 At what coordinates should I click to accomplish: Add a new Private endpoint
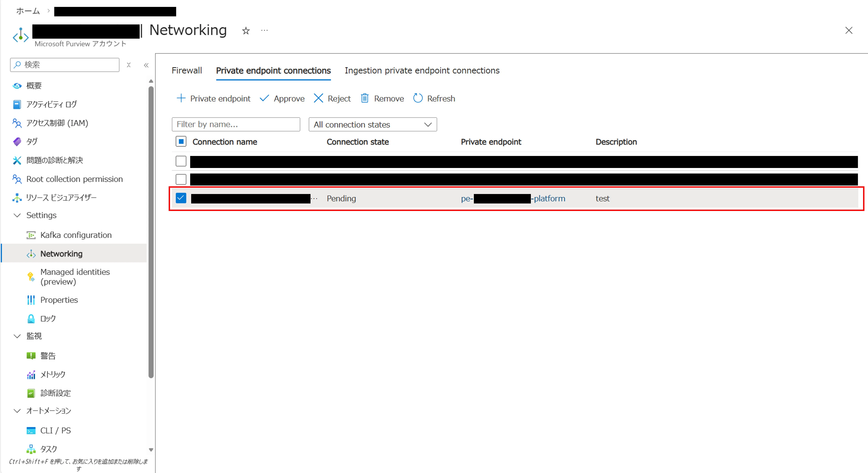pyautogui.click(x=213, y=98)
